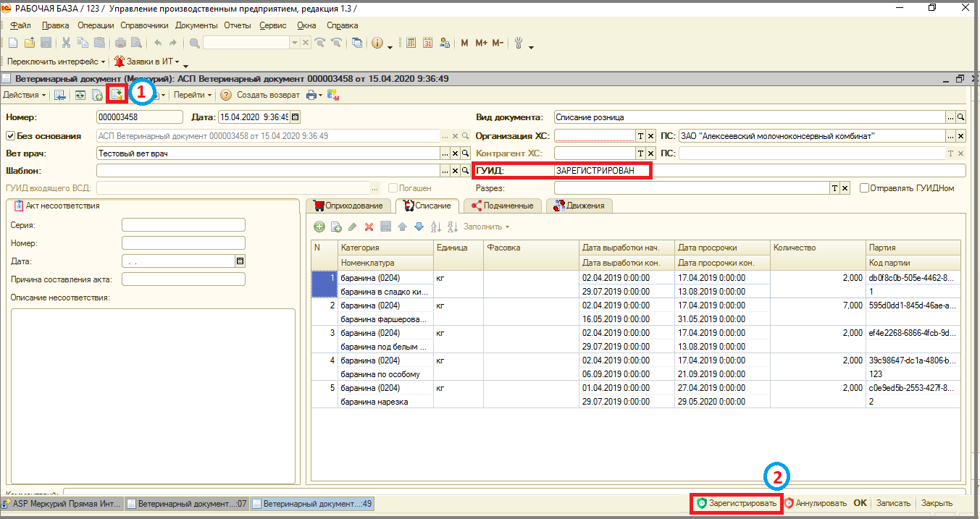Open the Перейти dropdown

[x=193, y=95]
